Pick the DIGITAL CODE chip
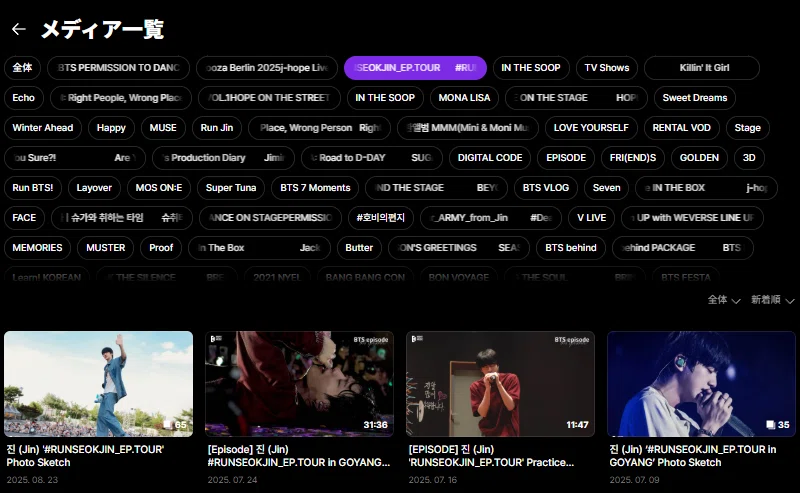Image resolution: width=800 pixels, height=493 pixels. click(x=490, y=158)
